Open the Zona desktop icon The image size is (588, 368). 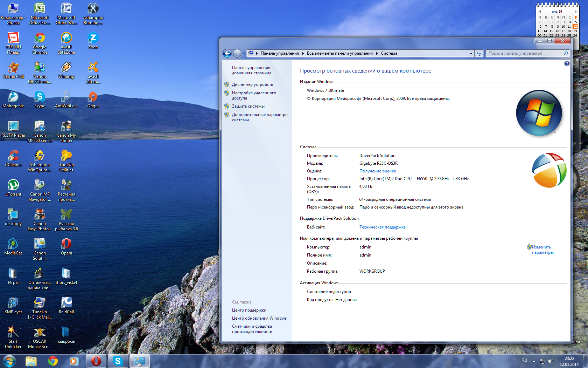pos(93,41)
